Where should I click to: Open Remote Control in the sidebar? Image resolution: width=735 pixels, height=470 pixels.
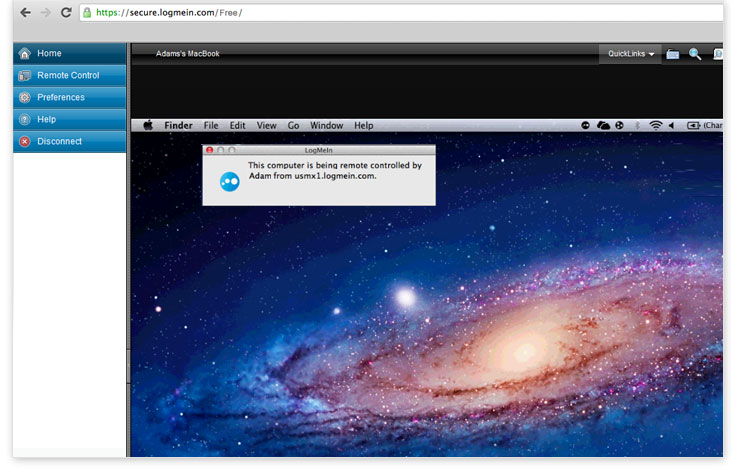(x=70, y=75)
